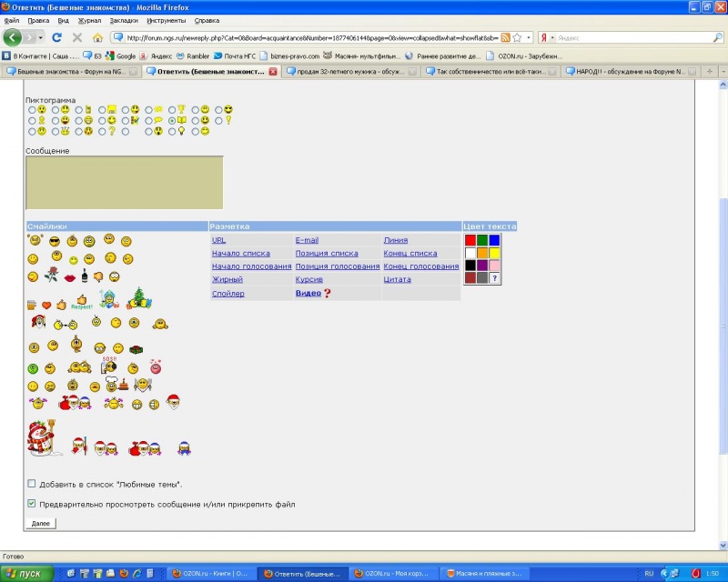The width and height of the screenshot is (728, 582).
Task: Insert the red heart smiley
Action: tap(46, 305)
